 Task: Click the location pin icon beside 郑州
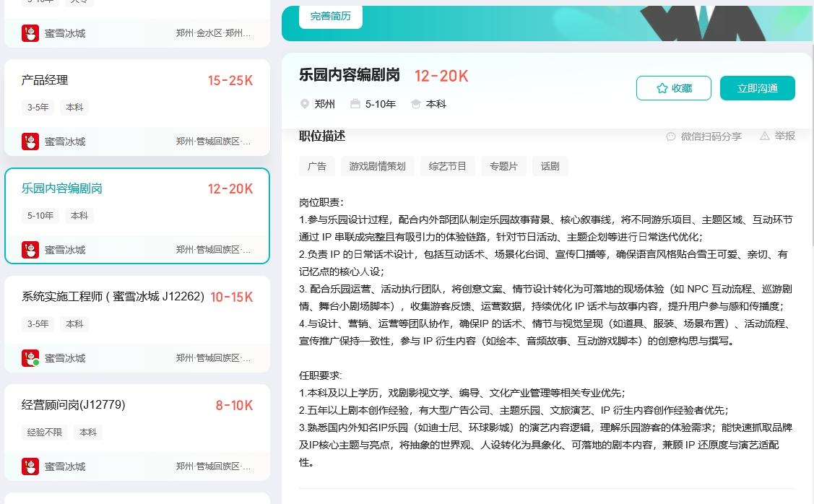[x=305, y=104]
